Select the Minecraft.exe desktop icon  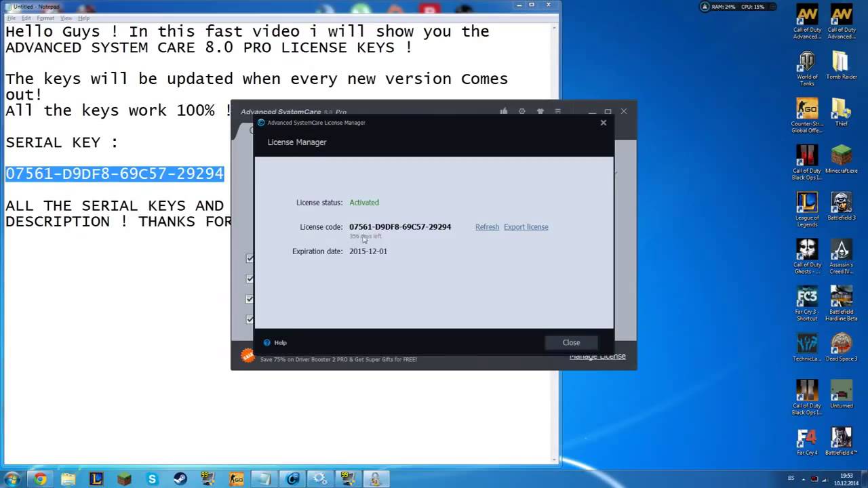tap(842, 159)
